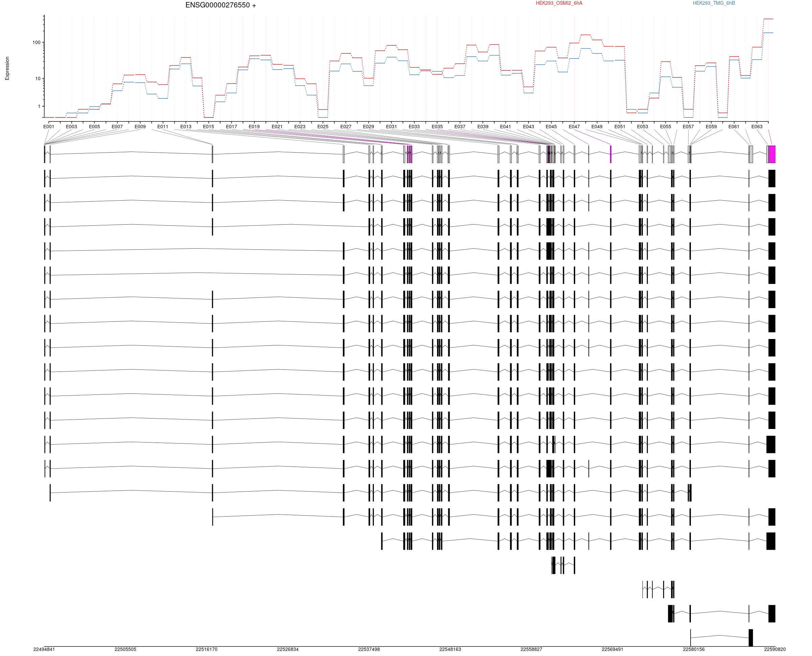Select exon label E039

[483, 127]
